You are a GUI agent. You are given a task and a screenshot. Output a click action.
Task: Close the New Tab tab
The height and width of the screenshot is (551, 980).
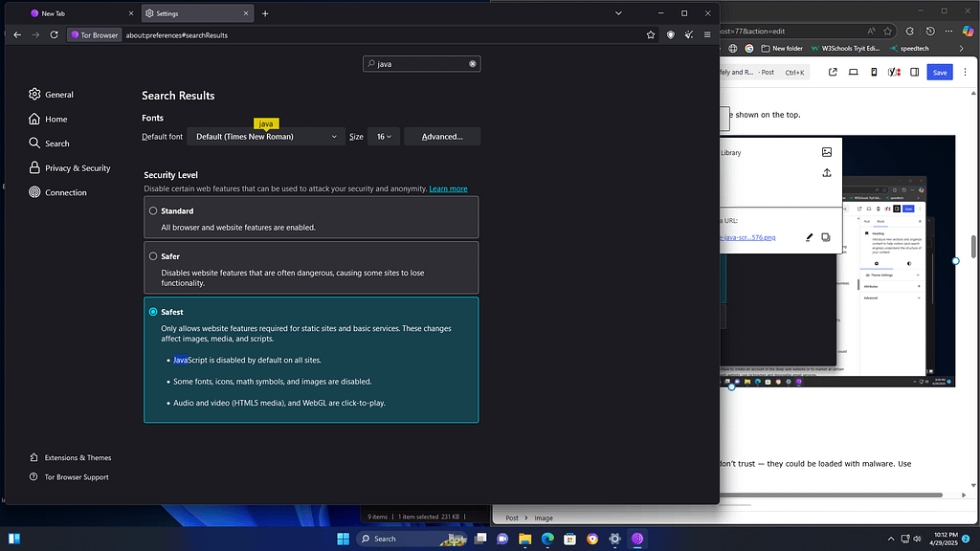pyautogui.click(x=130, y=13)
